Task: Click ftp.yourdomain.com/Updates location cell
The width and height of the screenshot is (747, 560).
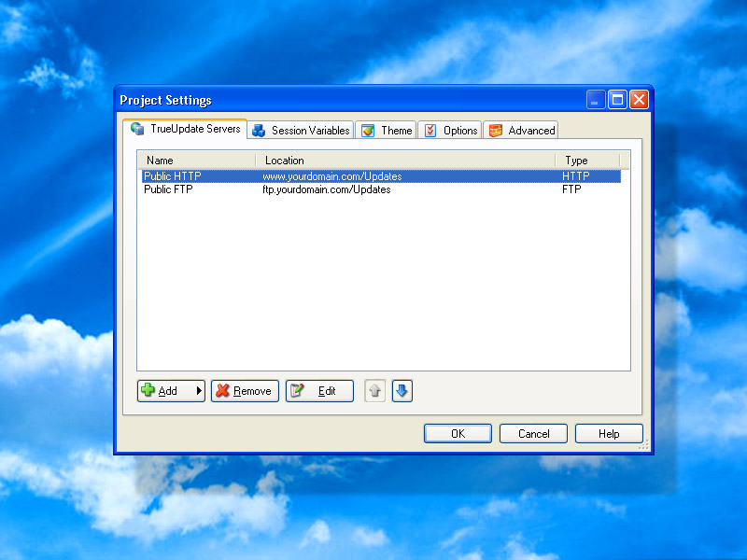Action: [326, 189]
